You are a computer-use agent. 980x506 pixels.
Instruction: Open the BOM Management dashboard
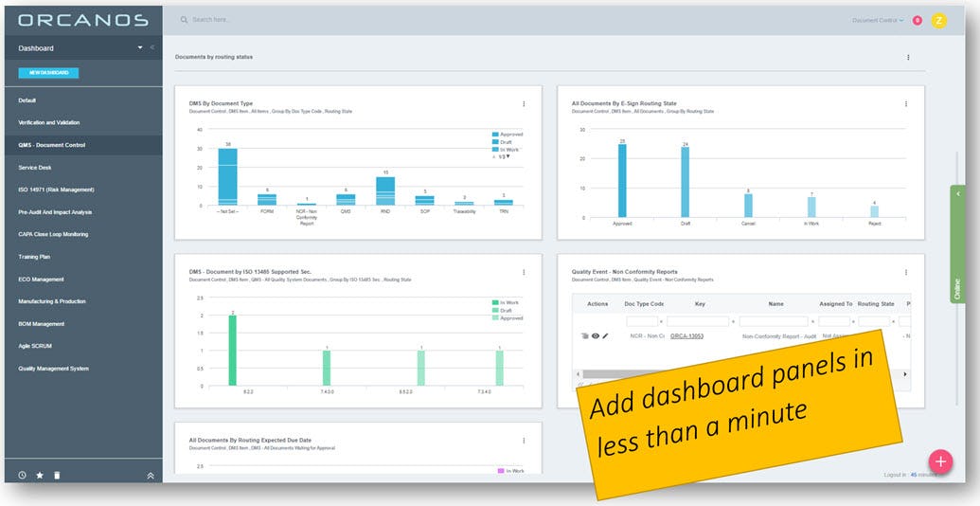point(42,324)
